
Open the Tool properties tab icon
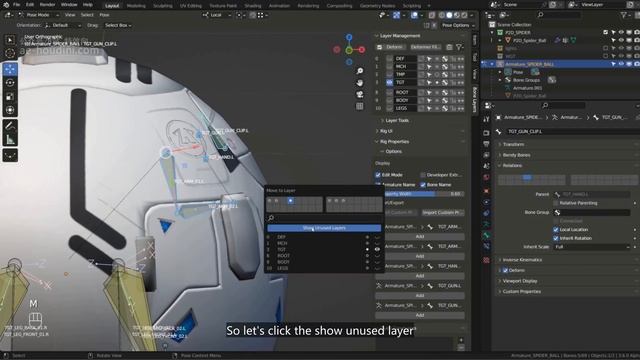click(486, 120)
